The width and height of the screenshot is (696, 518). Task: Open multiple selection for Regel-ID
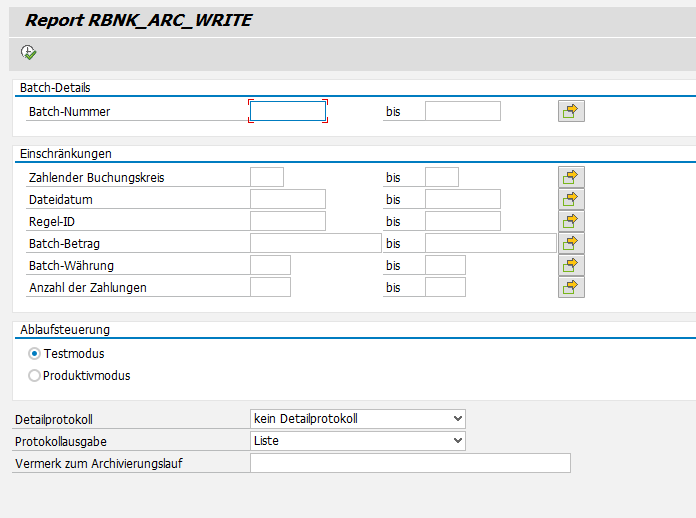571,221
